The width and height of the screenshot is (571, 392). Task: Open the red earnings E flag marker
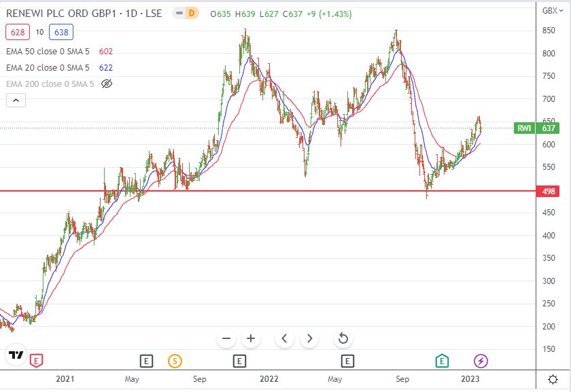36,361
